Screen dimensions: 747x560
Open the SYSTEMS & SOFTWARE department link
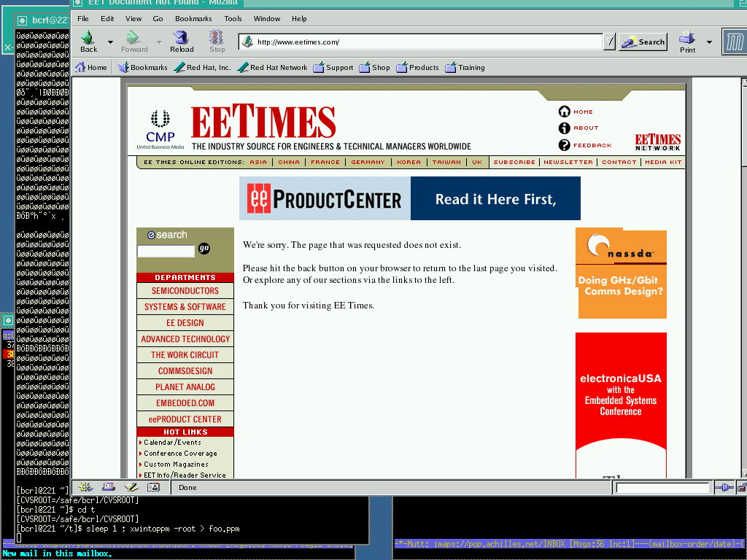pyautogui.click(x=185, y=307)
